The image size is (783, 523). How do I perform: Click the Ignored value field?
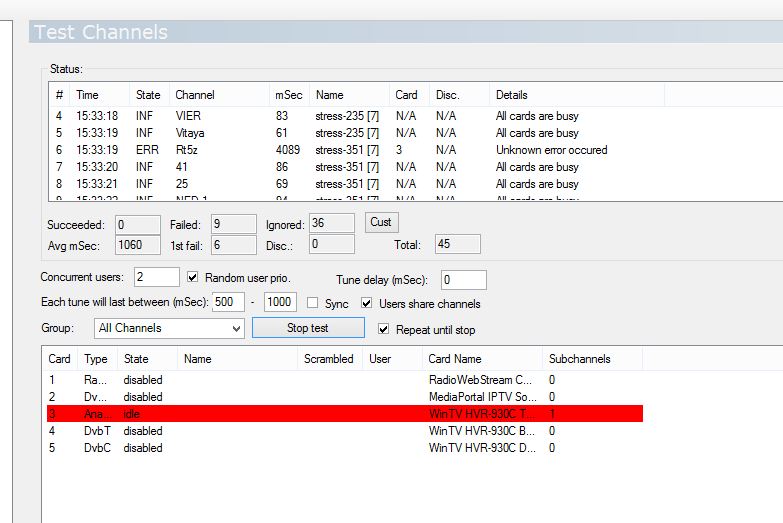point(332,223)
